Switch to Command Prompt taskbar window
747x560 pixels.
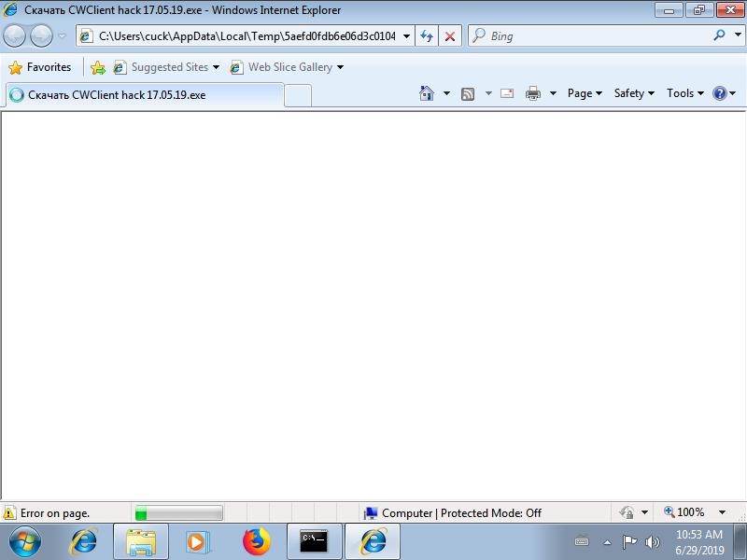click(314, 541)
